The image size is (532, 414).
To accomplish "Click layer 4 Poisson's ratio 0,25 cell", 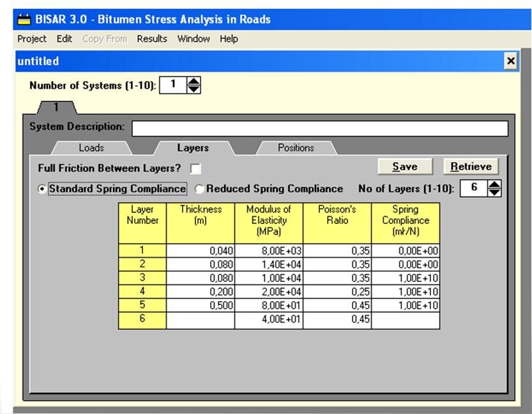I will (337, 292).
